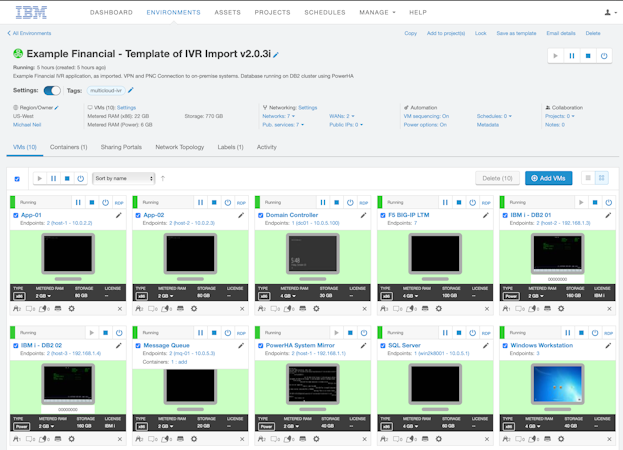Open the Michael Neil owner link
This screenshot has width=623, height=450.
[27, 125]
